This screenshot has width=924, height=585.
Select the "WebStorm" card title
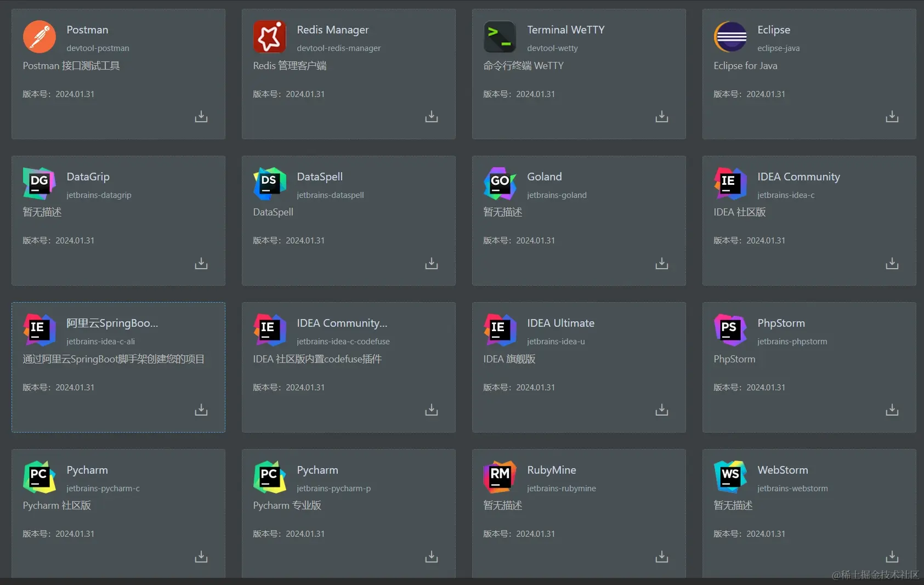pos(783,470)
